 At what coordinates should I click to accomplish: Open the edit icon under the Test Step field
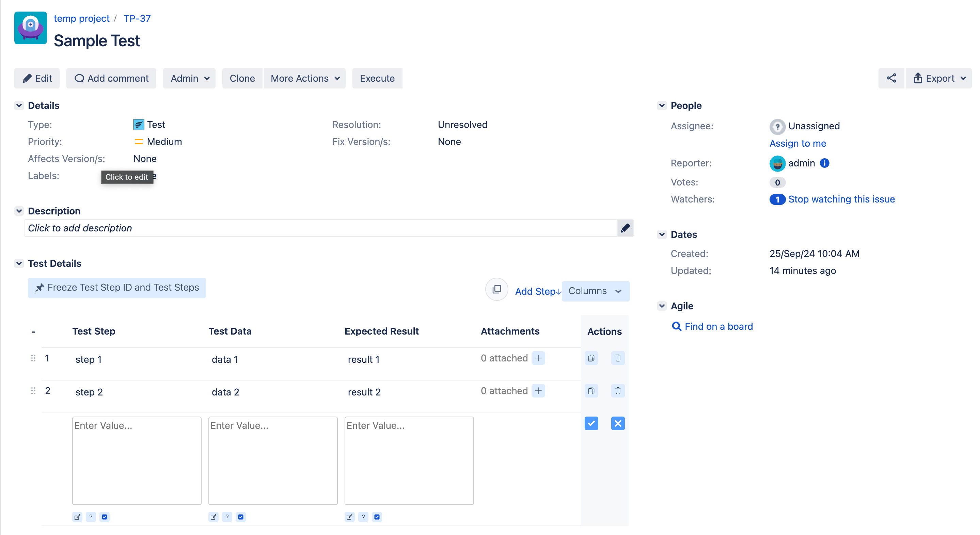77,517
